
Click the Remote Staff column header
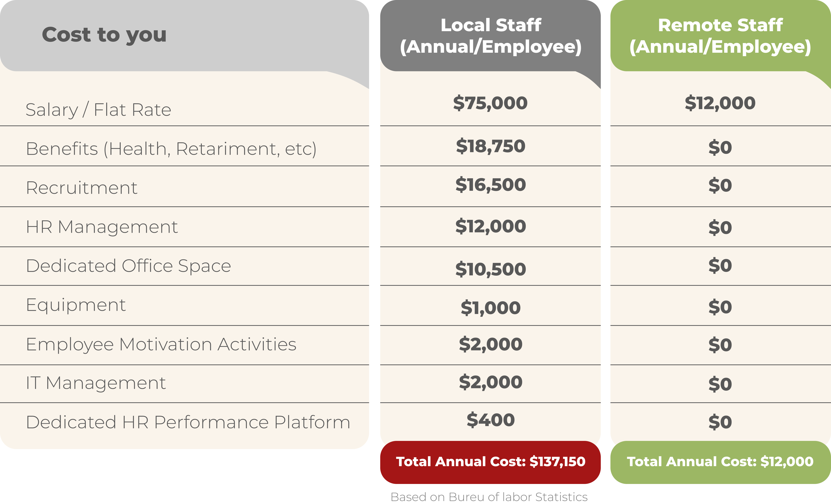pyautogui.click(x=720, y=36)
